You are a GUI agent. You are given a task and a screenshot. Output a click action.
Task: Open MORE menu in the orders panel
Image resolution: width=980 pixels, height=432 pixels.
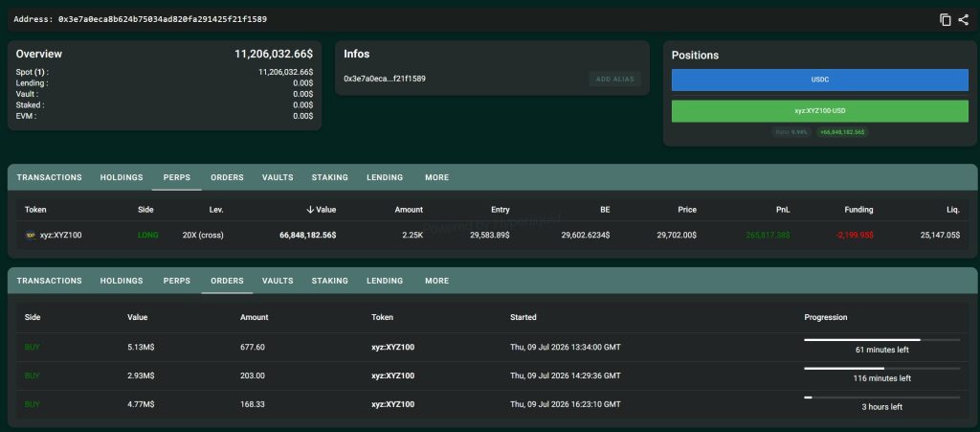tap(436, 281)
